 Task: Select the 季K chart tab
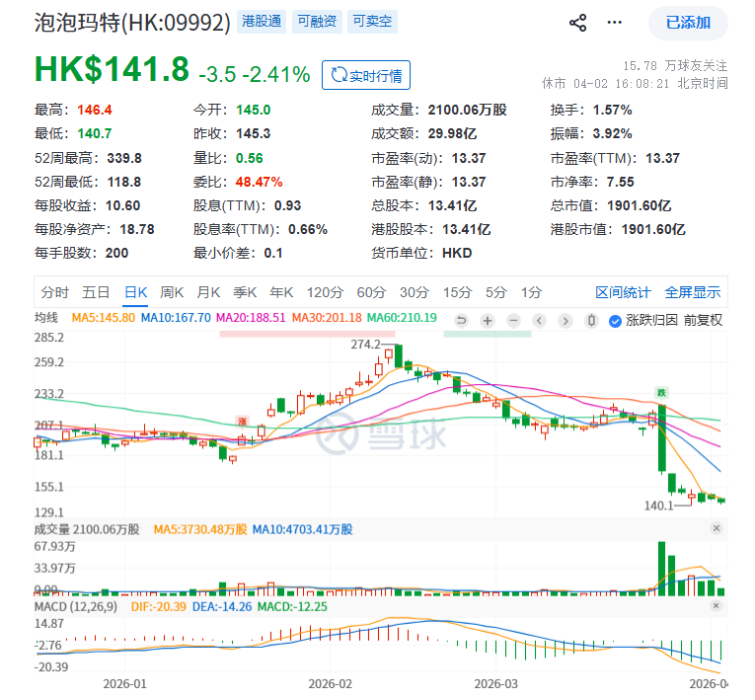pyautogui.click(x=245, y=292)
